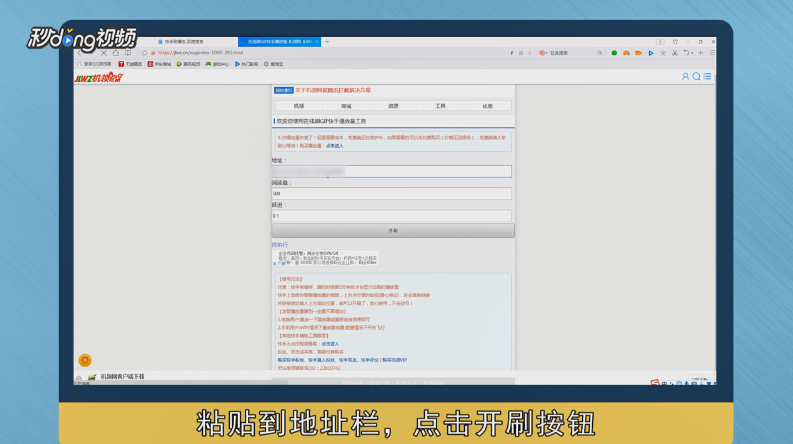Go to the browser home page icon
Image resolution: width=793 pixels, height=444 pixels.
click(x=116, y=53)
